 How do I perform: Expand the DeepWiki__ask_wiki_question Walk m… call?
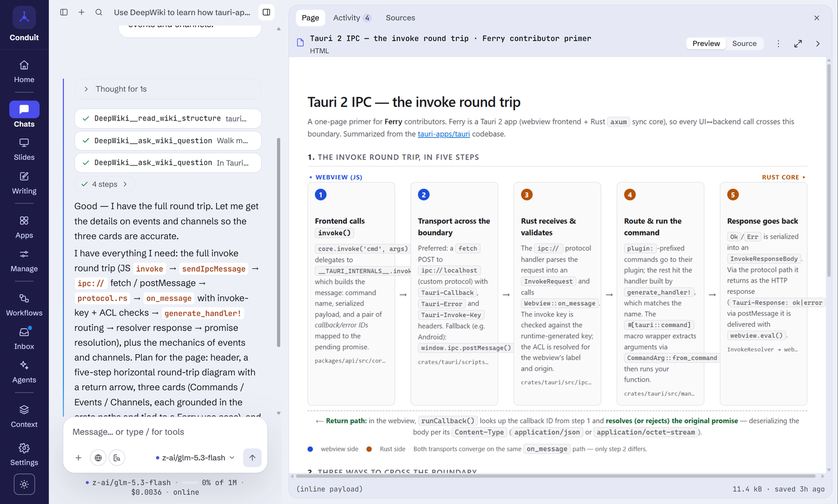tap(168, 140)
